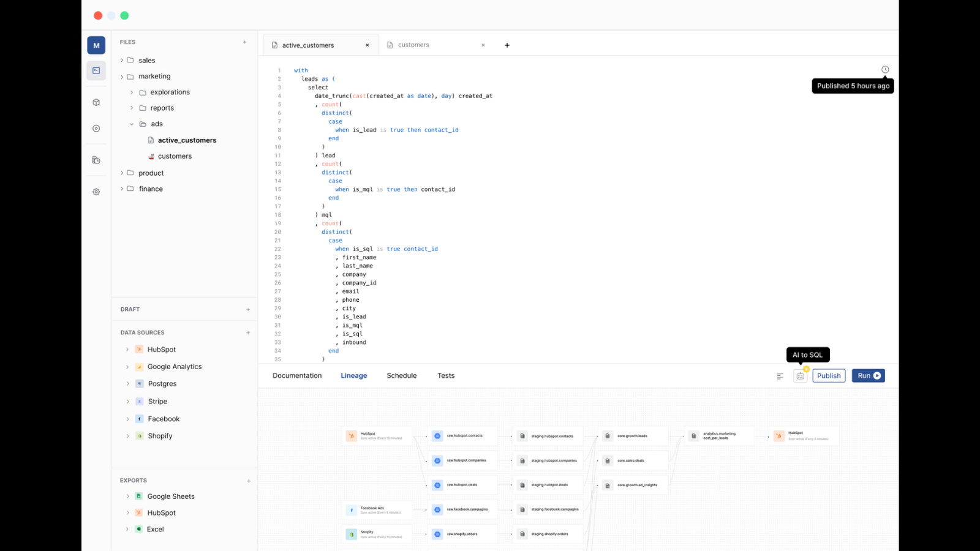Open a new editor tab with plus

coord(507,45)
